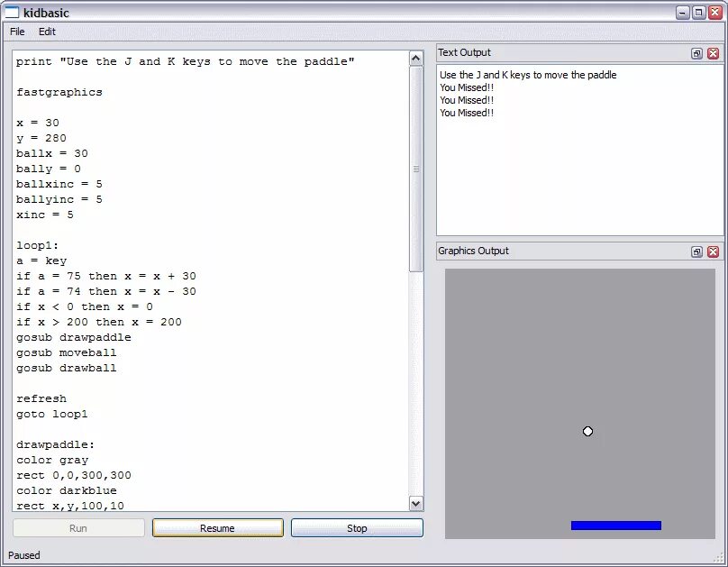This screenshot has height=567, width=728.
Task: Click the code editor scroll up arrow
Action: coord(416,58)
